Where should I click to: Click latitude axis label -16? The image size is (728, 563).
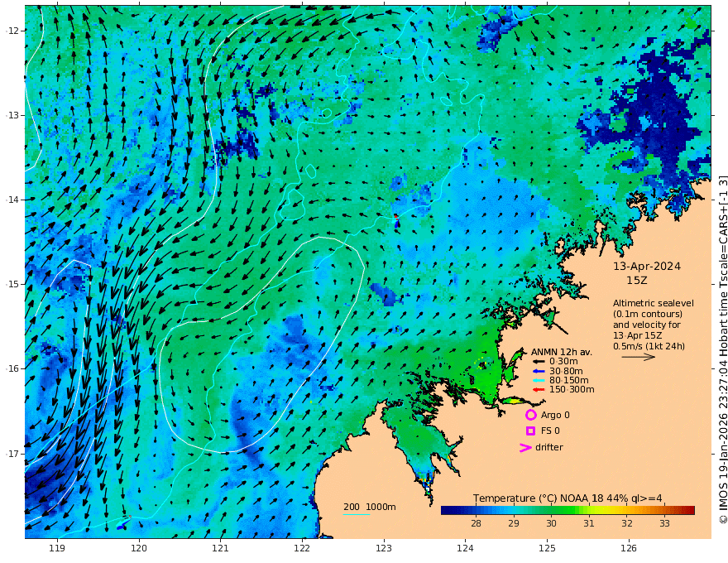[12, 368]
